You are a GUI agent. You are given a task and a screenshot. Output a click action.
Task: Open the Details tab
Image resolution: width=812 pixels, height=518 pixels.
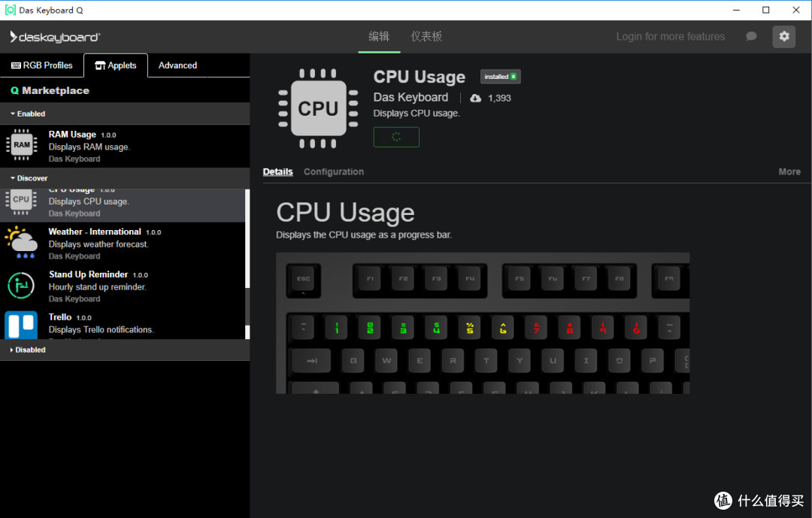[277, 171]
